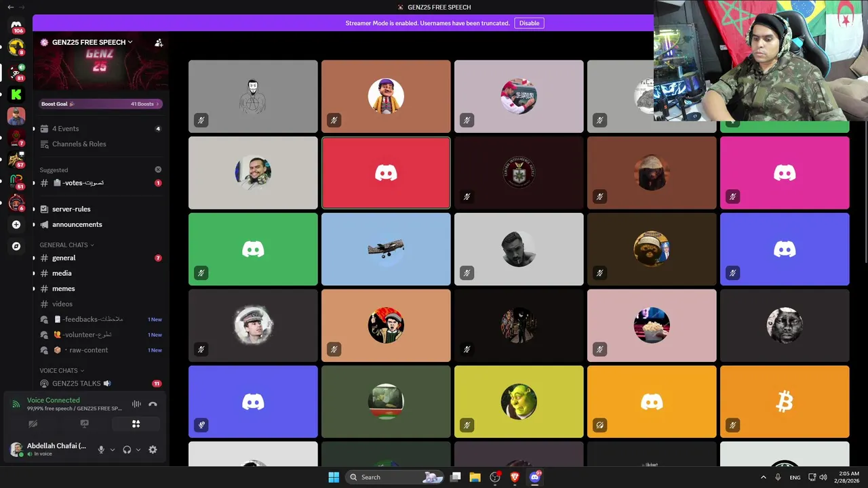Disconnect from voice with the hang-up icon
The width and height of the screenshot is (868, 488).
[x=153, y=404]
